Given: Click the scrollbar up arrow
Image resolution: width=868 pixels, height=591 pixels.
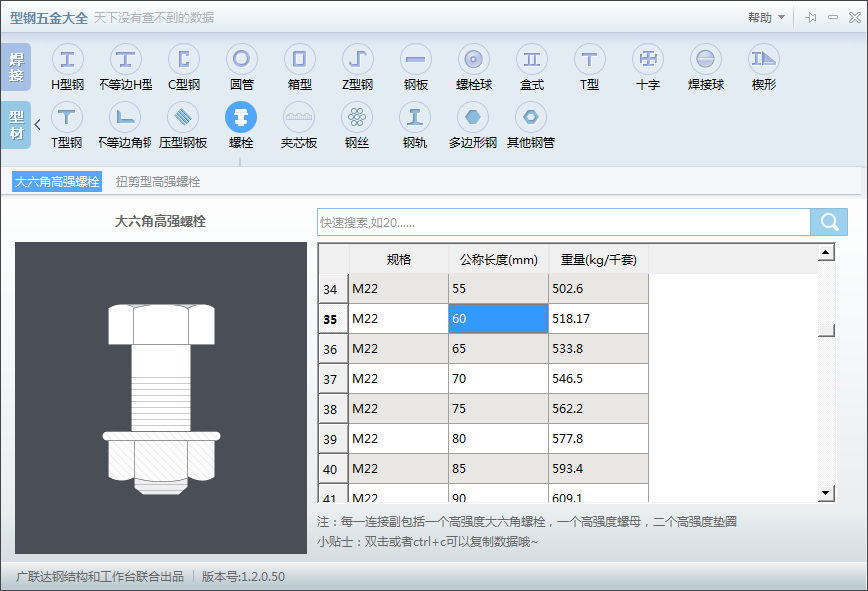Looking at the screenshot, I should point(826,252).
